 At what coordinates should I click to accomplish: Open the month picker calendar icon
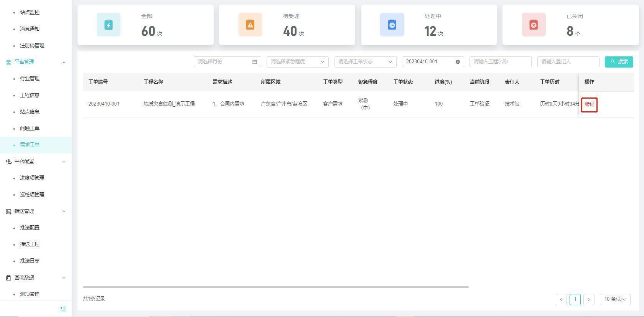255,62
